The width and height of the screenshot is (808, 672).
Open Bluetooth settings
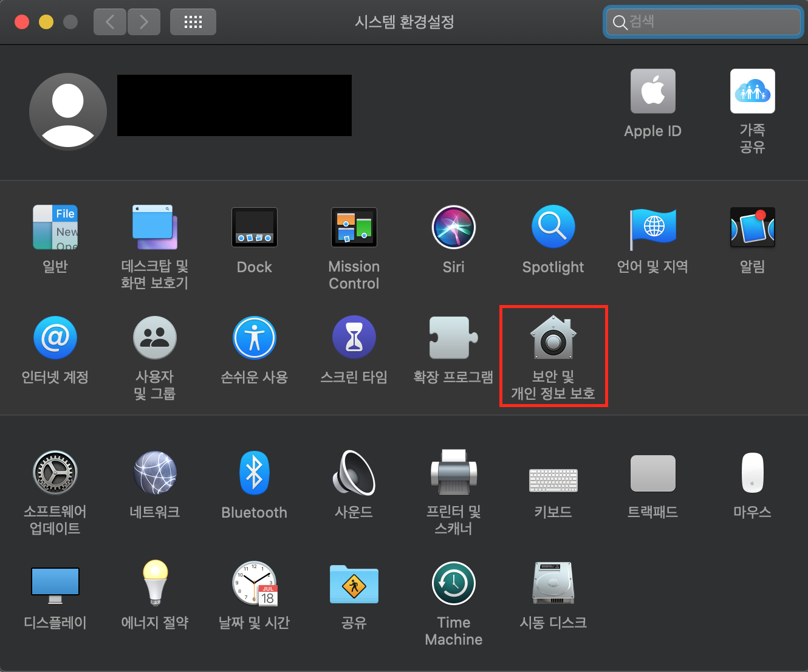coord(254,473)
